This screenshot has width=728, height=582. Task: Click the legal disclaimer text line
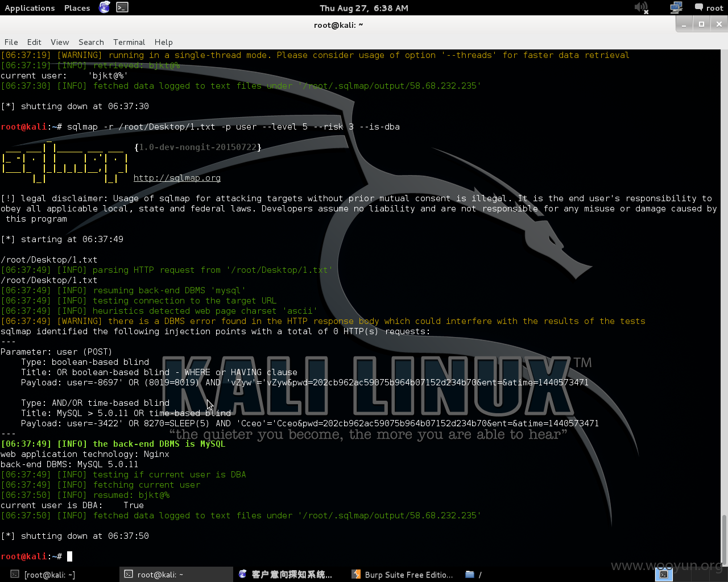(x=358, y=209)
